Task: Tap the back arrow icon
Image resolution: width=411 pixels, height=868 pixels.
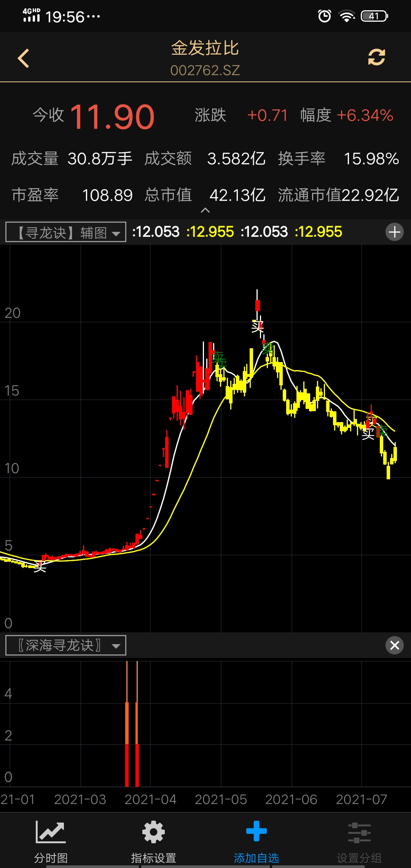Action: tap(24, 58)
